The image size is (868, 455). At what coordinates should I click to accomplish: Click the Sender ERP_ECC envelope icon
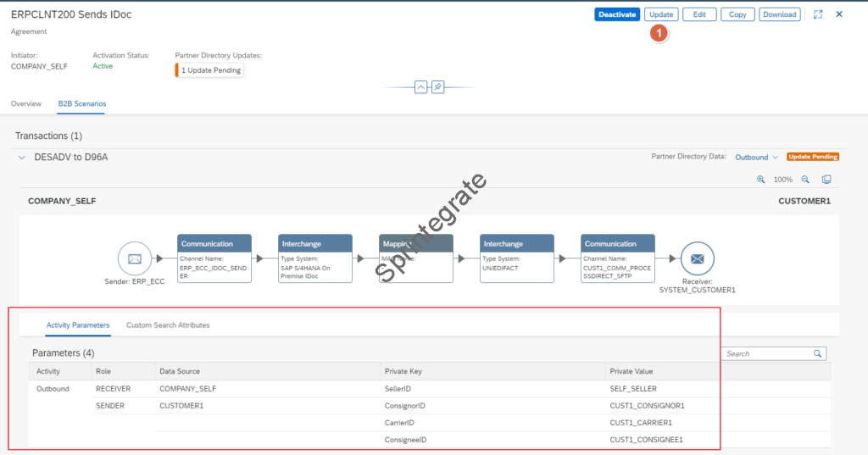pos(135,258)
